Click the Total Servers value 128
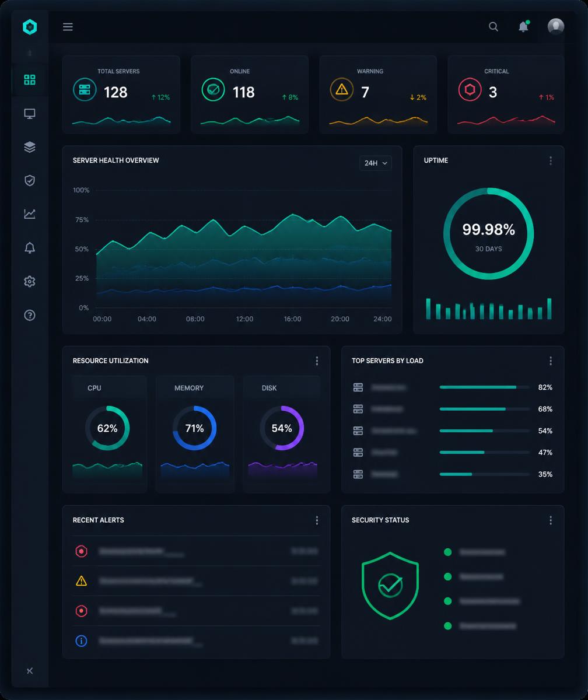This screenshot has height=700, width=588. tap(116, 92)
